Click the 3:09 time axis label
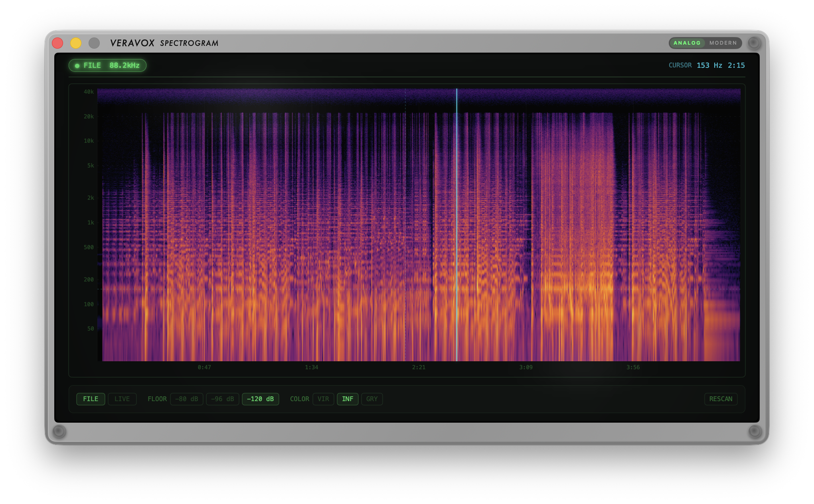The height and width of the screenshot is (504, 814). click(x=526, y=367)
